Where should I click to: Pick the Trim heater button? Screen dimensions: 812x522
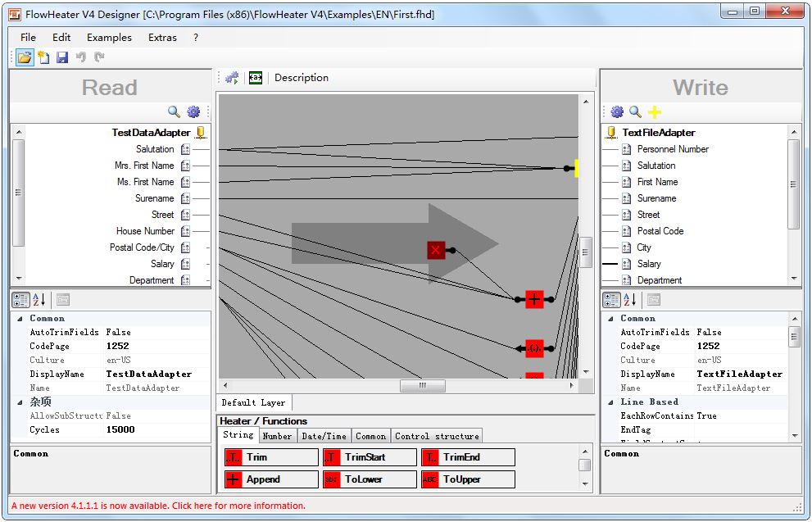(x=271, y=457)
